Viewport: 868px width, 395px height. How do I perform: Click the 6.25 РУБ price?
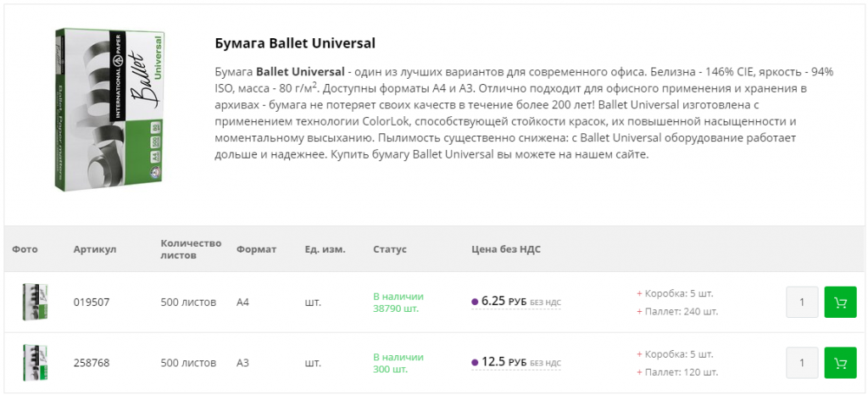(x=504, y=302)
